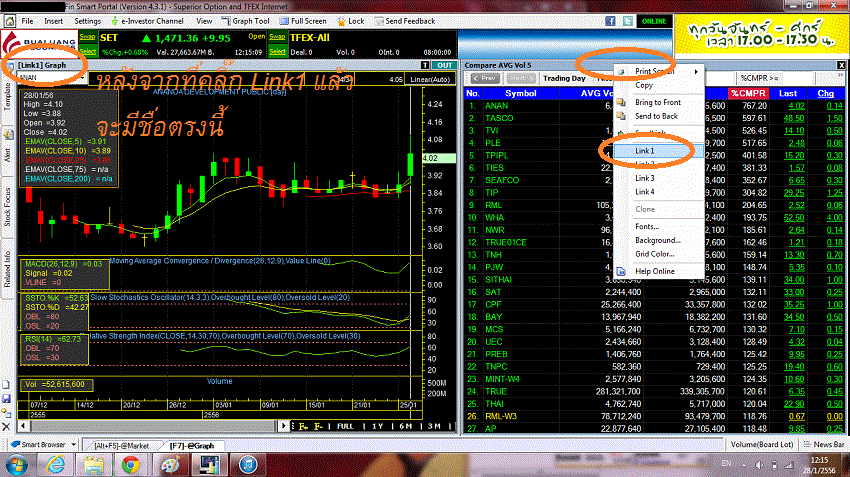Open the Stock Focus side tab

coord(8,207)
